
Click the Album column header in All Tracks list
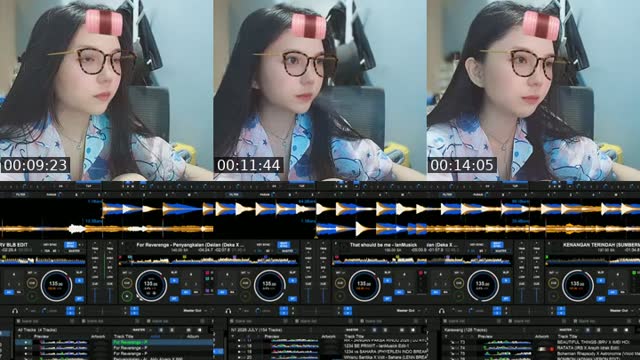click(193, 336)
